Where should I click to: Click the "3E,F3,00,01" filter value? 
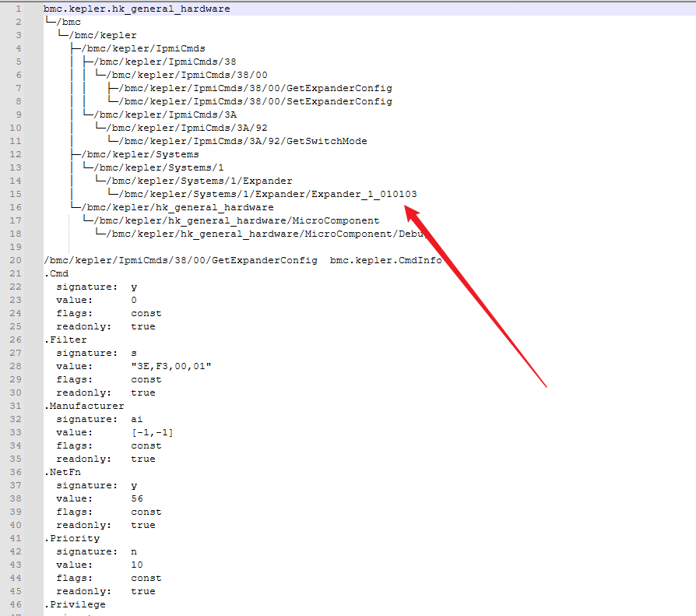pos(171,366)
